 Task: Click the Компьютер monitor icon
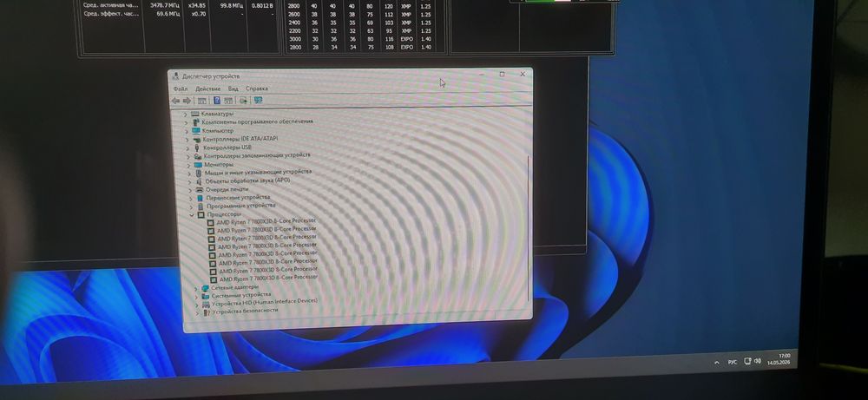[x=196, y=130]
